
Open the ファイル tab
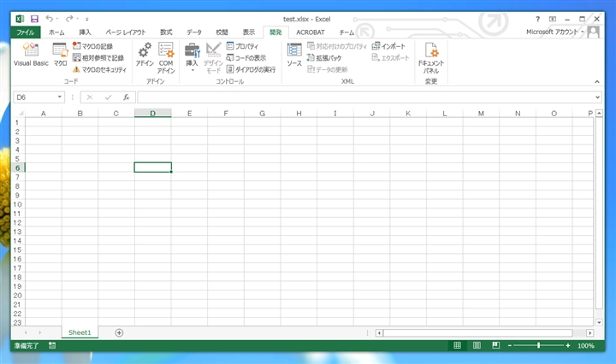26,32
